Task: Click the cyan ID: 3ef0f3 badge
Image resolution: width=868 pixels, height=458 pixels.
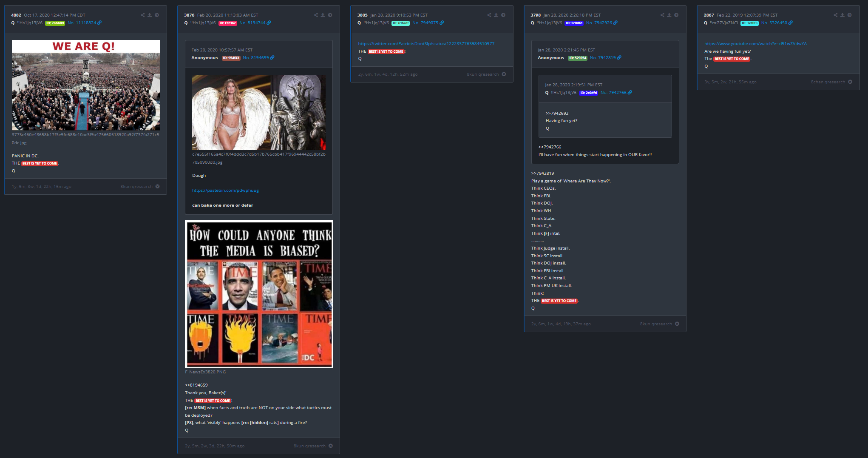Action: point(749,23)
